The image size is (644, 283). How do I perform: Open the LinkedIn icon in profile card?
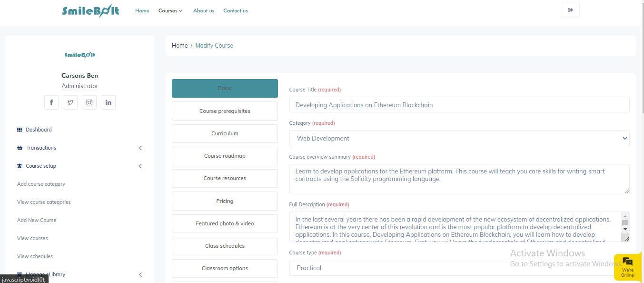tap(108, 102)
